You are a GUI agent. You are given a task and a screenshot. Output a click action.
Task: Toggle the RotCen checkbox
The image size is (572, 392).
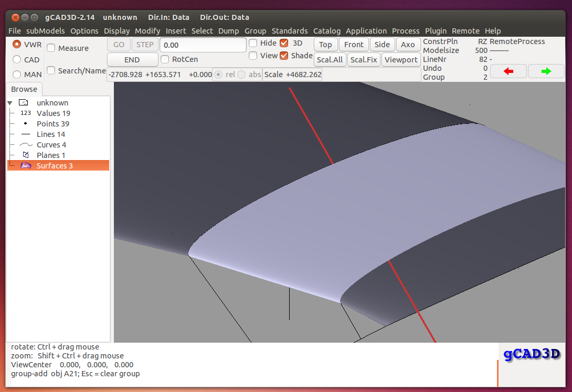(165, 59)
